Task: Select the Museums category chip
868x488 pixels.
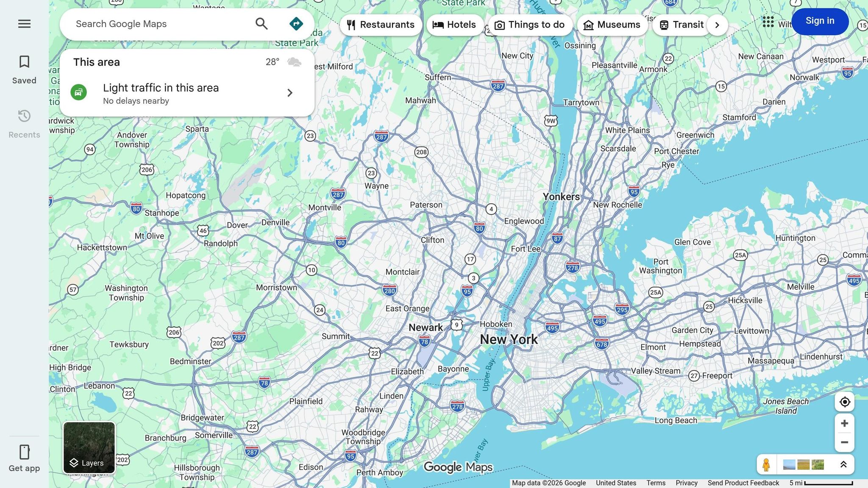Action: (612, 25)
